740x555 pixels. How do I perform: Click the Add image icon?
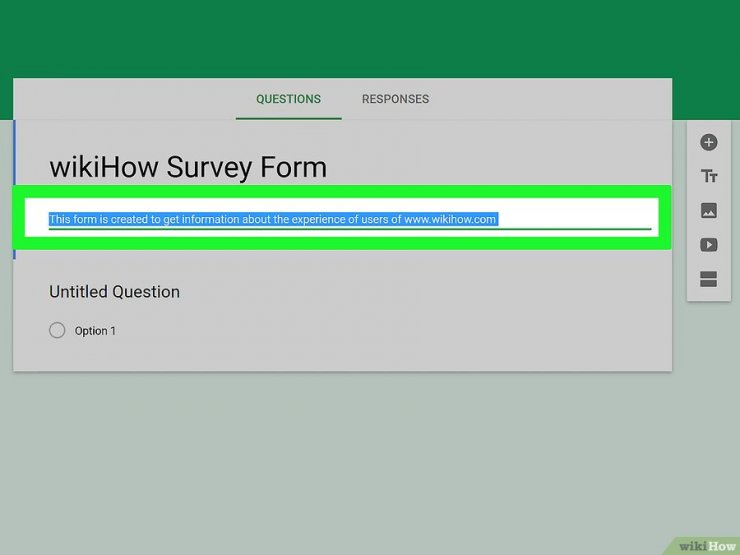(709, 211)
